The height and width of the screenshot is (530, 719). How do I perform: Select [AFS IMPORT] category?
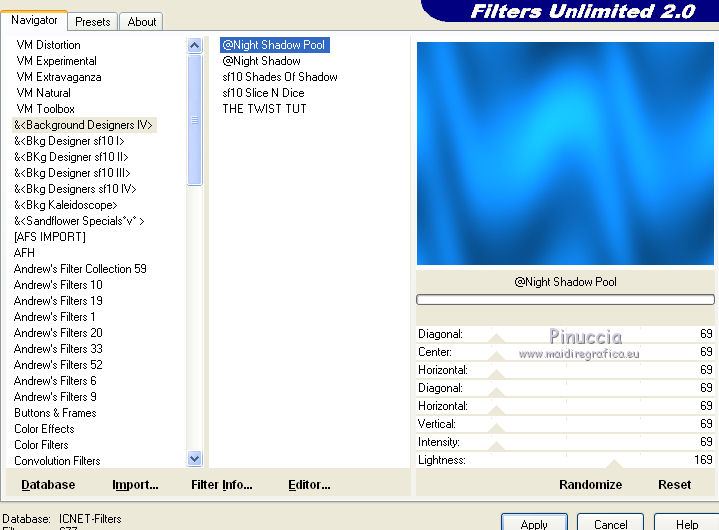[50, 237]
